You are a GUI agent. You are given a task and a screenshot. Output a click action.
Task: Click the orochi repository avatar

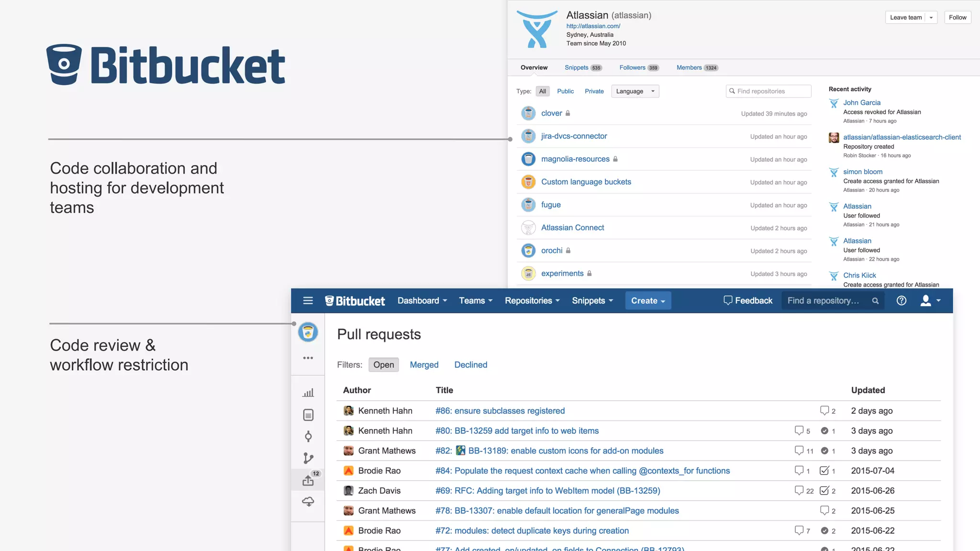point(528,251)
